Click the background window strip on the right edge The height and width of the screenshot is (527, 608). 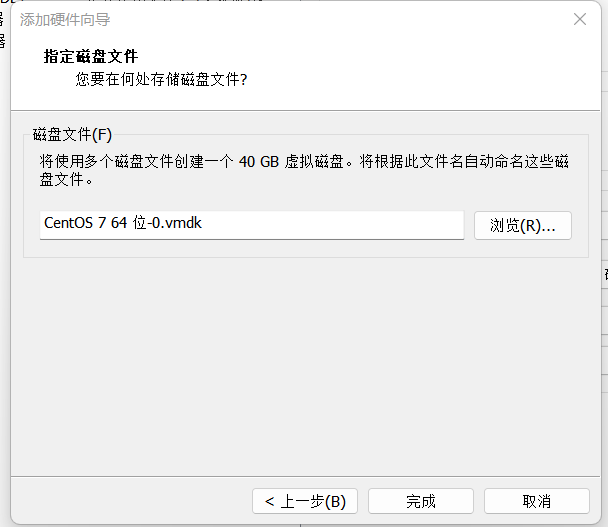pyautogui.click(x=604, y=300)
